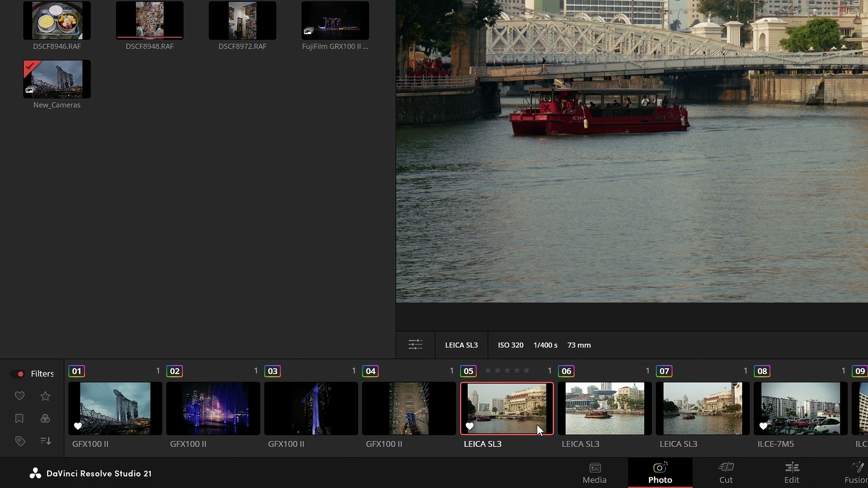Select the New_Cameras album thumbnail
This screenshot has height=488, width=868.
tap(57, 79)
